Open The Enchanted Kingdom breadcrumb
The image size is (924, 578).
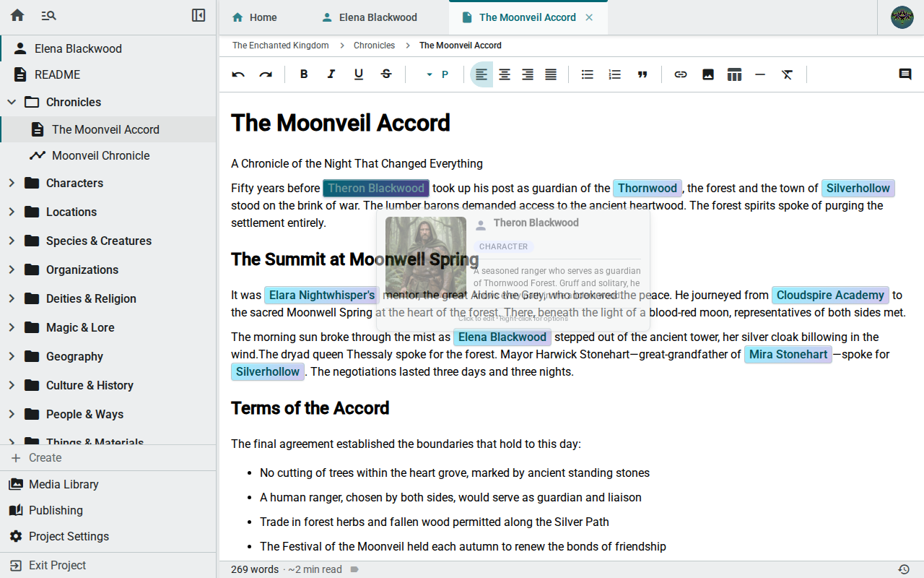pyautogui.click(x=280, y=45)
